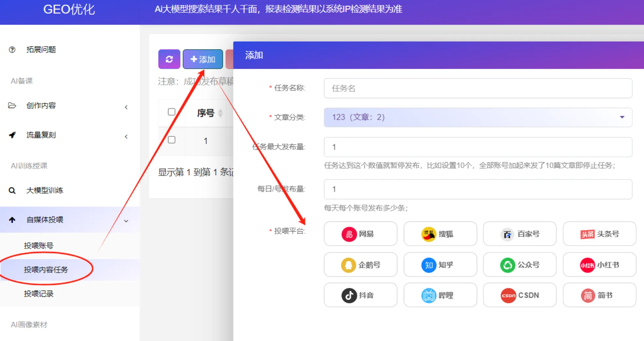Open the 文章分类 dropdown
Viewport: 644px width, 341px height.
(478, 117)
